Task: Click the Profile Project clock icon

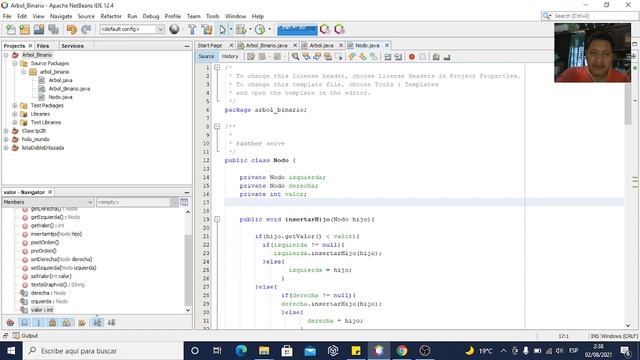Action: pos(260,29)
